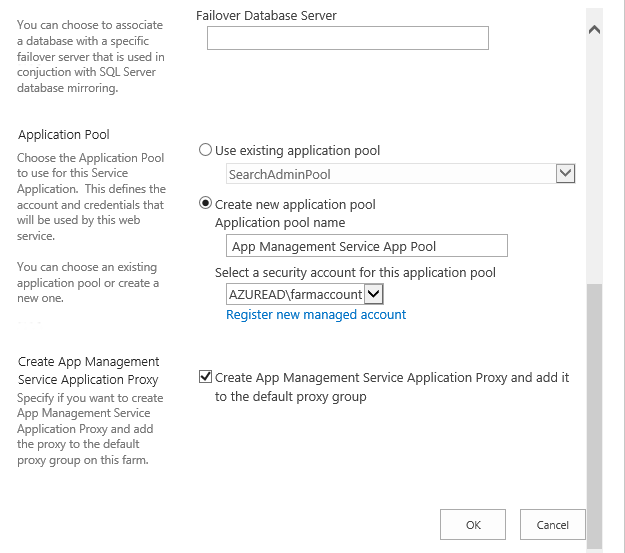Toggle the Create App Management Proxy checkbox
The image size is (625, 553).
[x=205, y=377]
